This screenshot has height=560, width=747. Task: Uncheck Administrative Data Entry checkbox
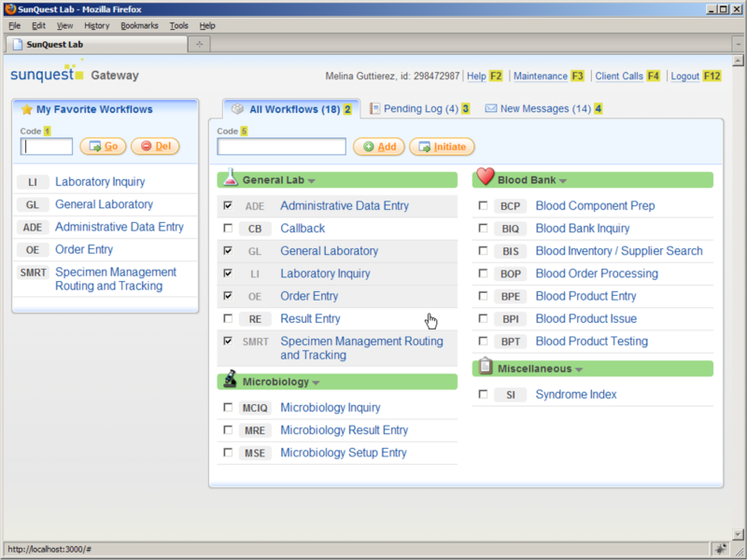(228, 205)
